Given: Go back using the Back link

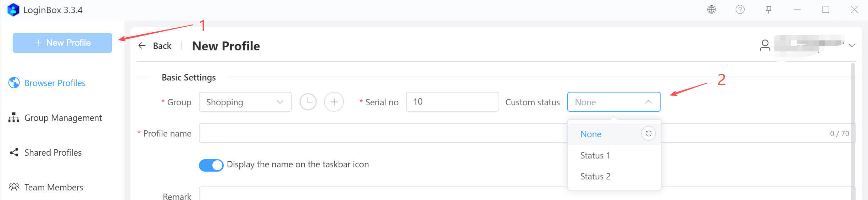Looking at the screenshot, I should (155, 46).
